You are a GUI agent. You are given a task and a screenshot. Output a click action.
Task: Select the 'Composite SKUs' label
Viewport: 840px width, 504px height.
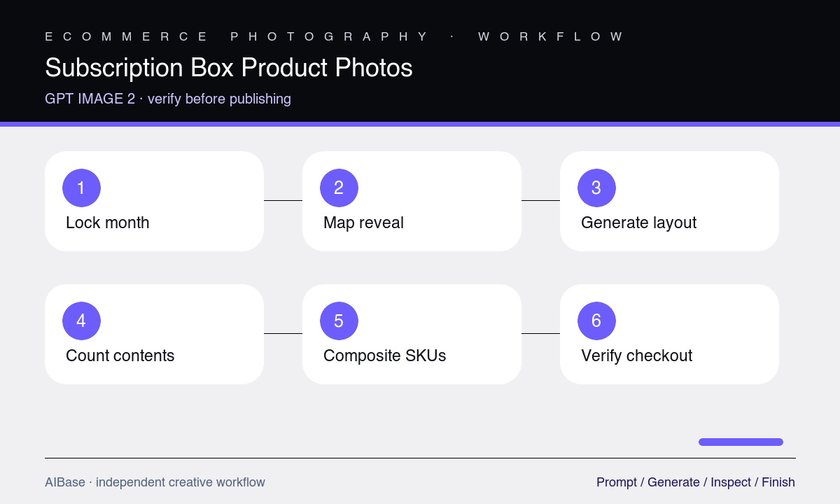coord(384,356)
